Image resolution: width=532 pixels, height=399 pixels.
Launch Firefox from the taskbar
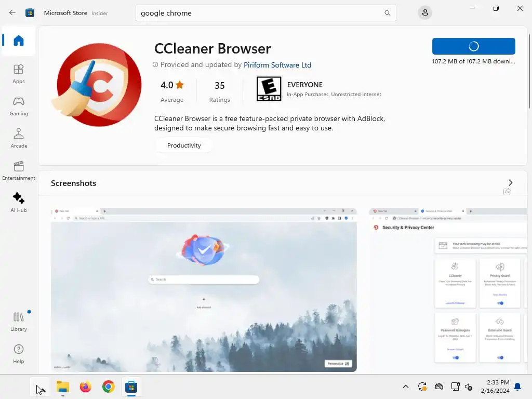pos(86,387)
